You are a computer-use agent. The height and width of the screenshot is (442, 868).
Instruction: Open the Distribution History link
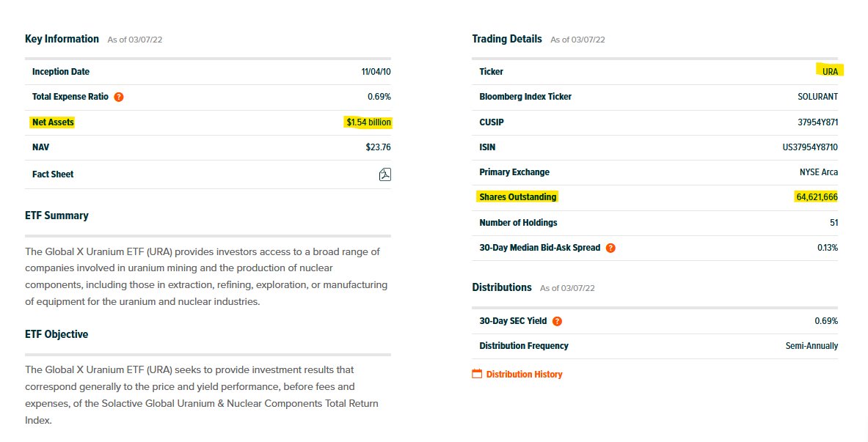point(524,375)
